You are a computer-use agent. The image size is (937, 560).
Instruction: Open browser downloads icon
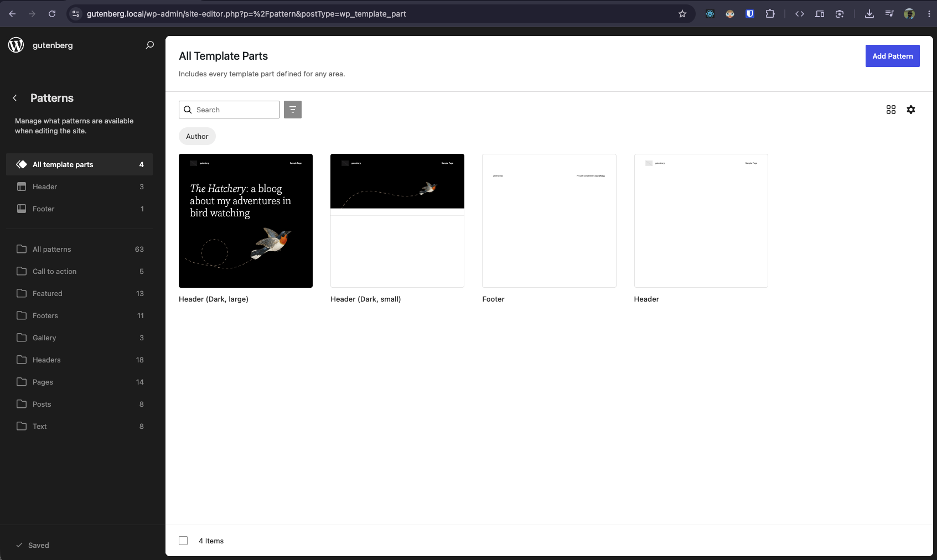click(x=869, y=14)
